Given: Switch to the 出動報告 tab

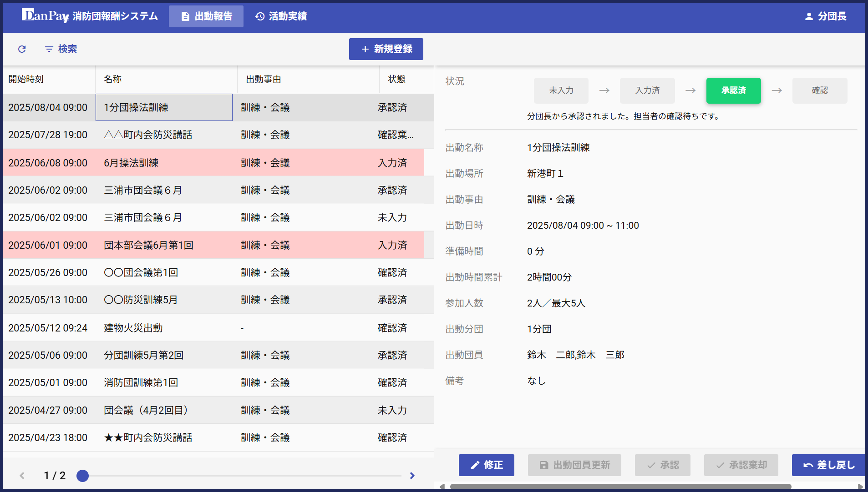Looking at the screenshot, I should (206, 16).
